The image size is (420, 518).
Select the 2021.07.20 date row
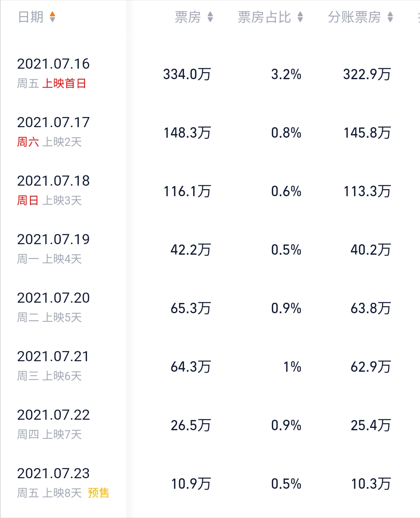click(x=210, y=308)
